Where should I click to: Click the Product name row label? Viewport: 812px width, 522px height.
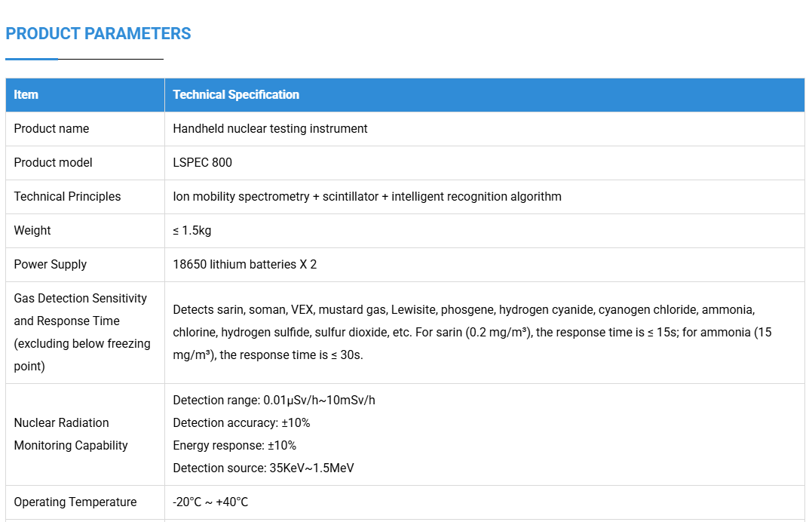click(x=51, y=128)
